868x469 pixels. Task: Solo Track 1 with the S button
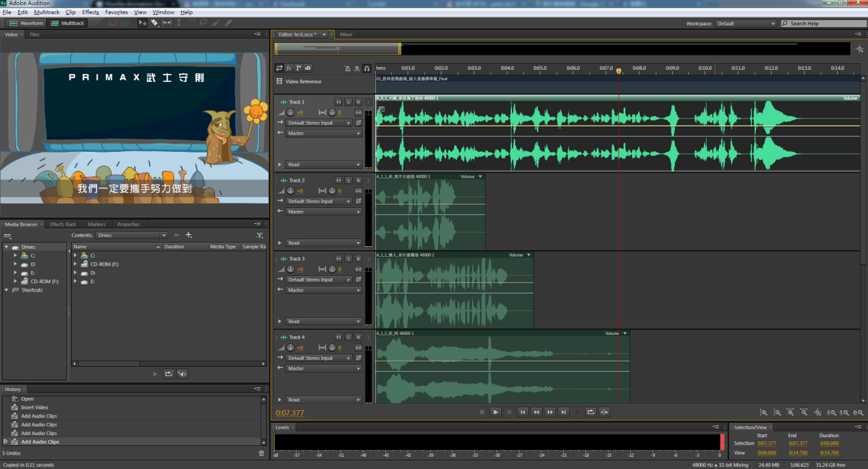click(x=348, y=102)
